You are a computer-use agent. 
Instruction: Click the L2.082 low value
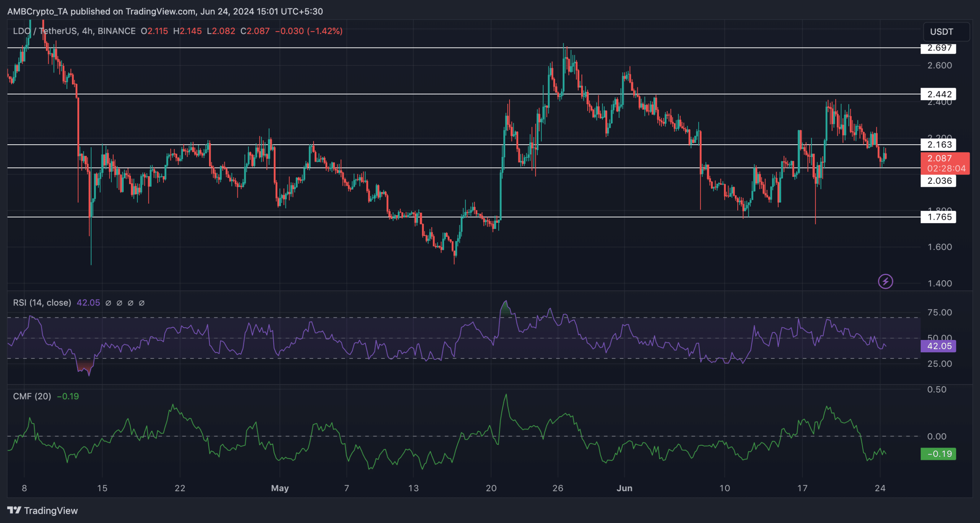(221, 31)
